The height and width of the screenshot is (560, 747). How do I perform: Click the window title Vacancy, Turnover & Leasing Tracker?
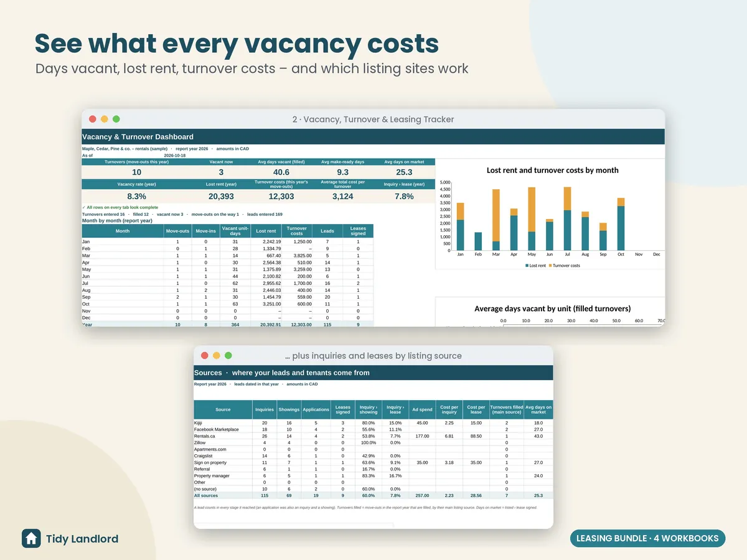[x=373, y=119]
